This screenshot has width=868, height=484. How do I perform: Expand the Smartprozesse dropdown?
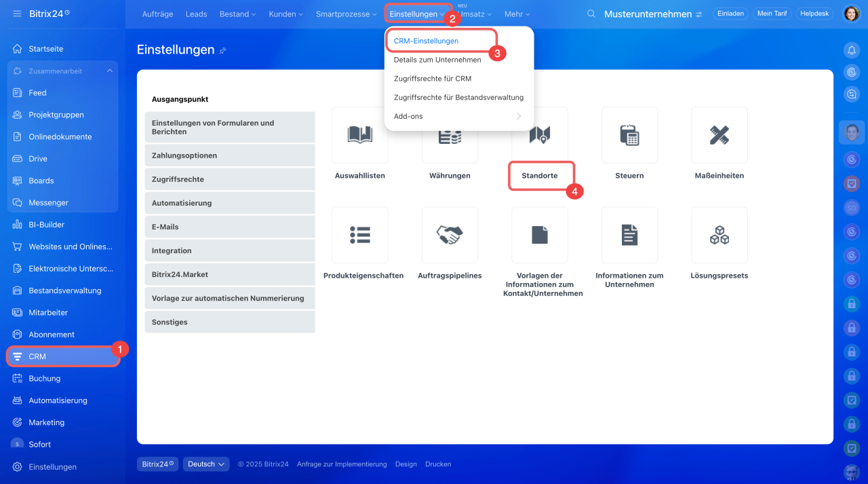(x=346, y=14)
